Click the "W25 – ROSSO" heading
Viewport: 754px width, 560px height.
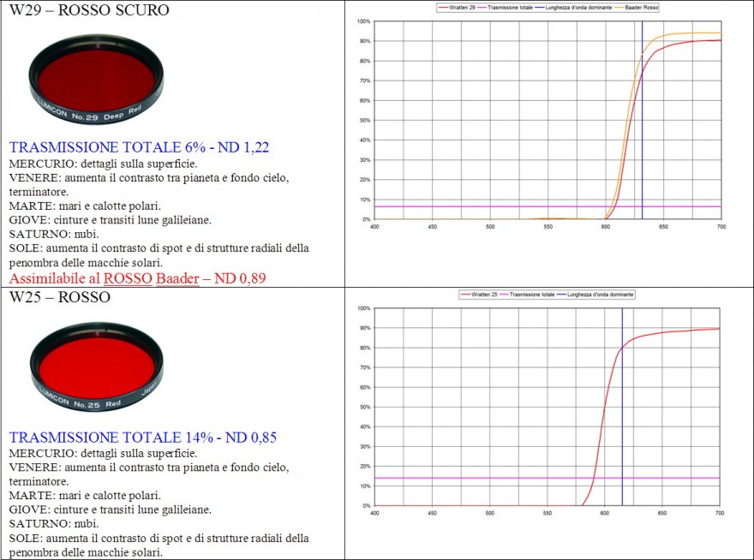[x=59, y=297]
